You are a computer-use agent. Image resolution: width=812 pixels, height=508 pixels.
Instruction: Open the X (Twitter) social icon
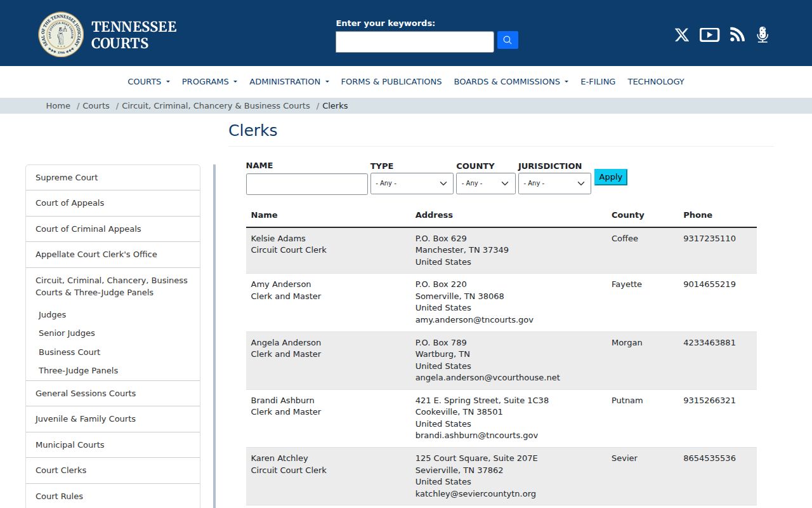click(x=682, y=35)
